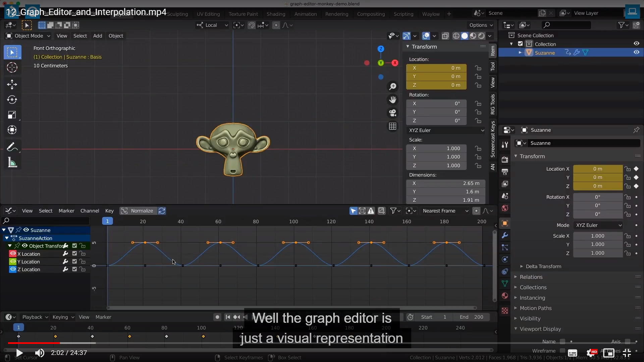Click the 3D Cursor tool

point(12,68)
